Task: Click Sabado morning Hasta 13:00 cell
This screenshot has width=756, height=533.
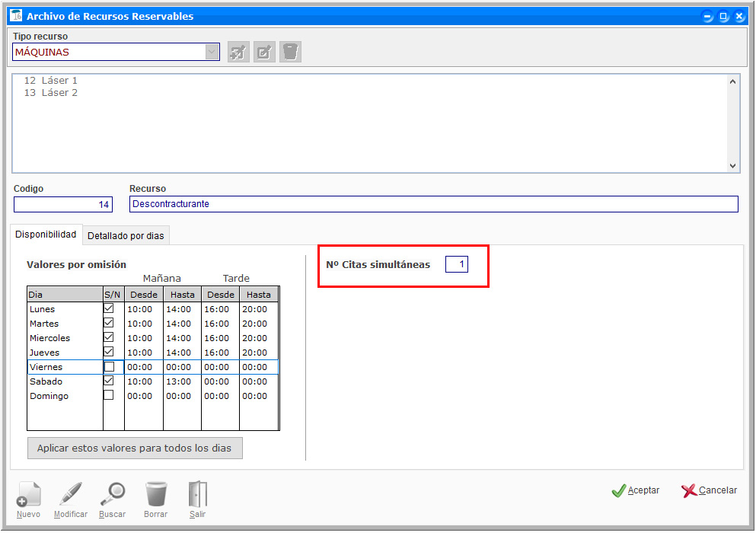Action: (x=182, y=381)
